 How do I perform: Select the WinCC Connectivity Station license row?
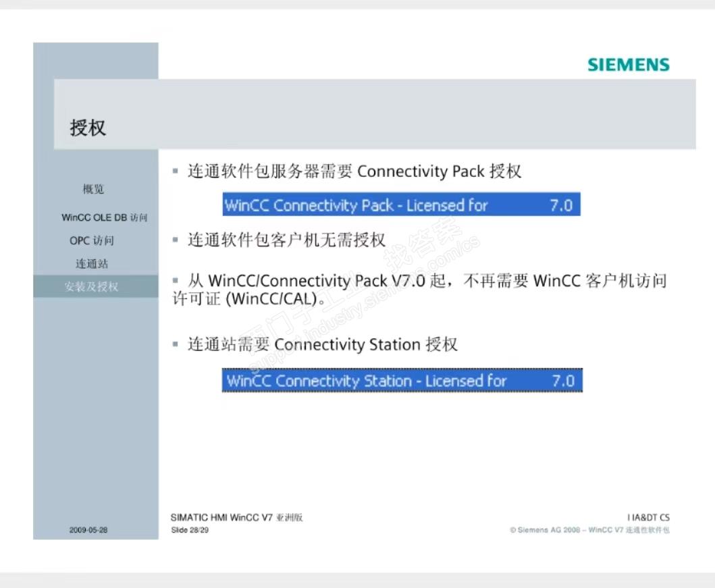[402, 380]
